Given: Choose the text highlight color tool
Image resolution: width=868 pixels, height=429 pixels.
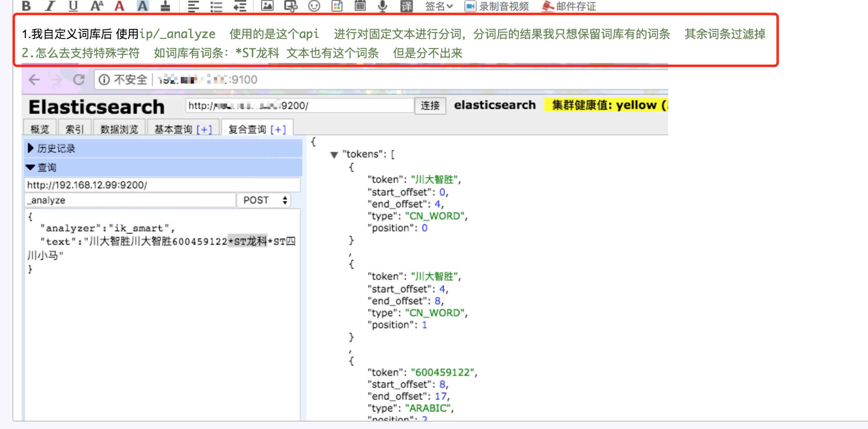Looking at the screenshot, I should click(143, 6).
